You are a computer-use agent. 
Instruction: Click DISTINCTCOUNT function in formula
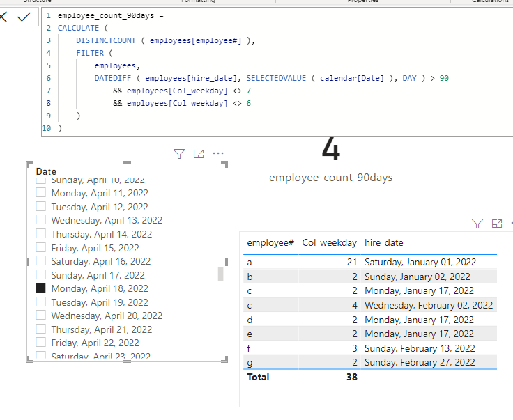coord(106,40)
